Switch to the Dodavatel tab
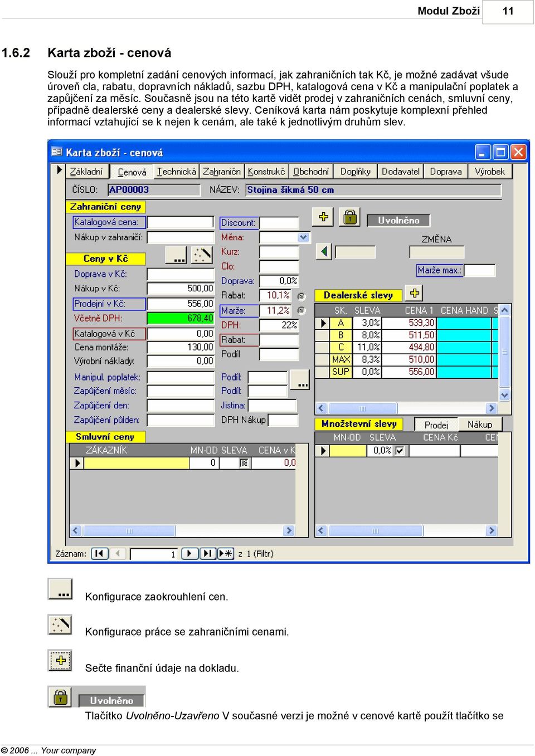The image size is (535, 756). (x=401, y=172)
